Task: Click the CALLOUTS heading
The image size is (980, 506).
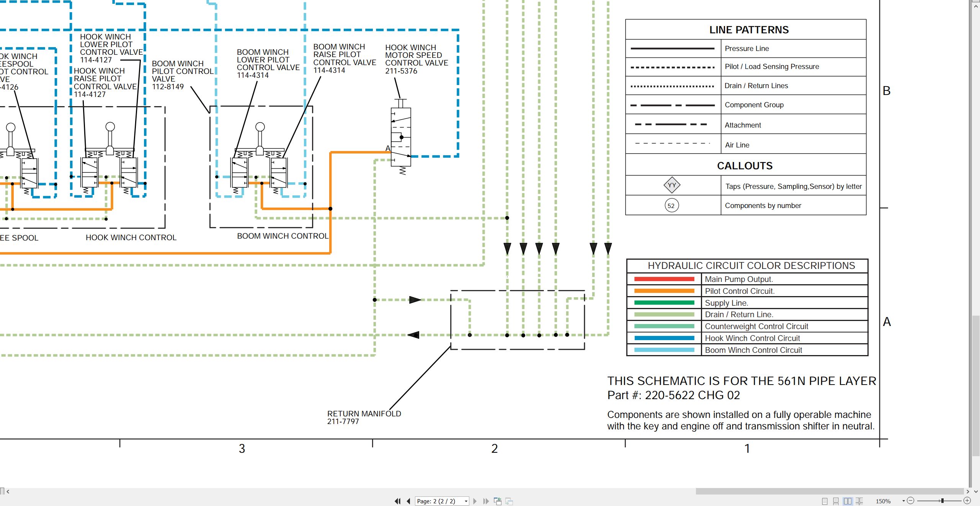Action: [745, 166]
